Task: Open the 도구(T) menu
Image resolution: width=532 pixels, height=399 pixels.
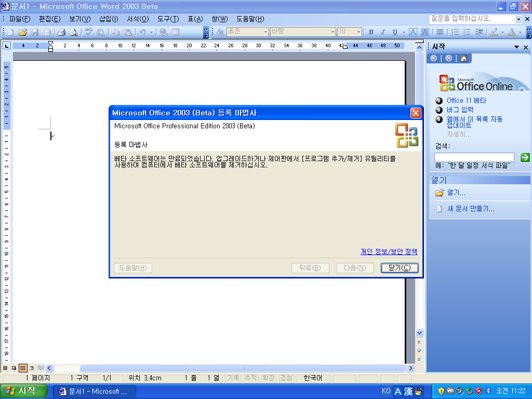Action: click(x=168, y=19)
